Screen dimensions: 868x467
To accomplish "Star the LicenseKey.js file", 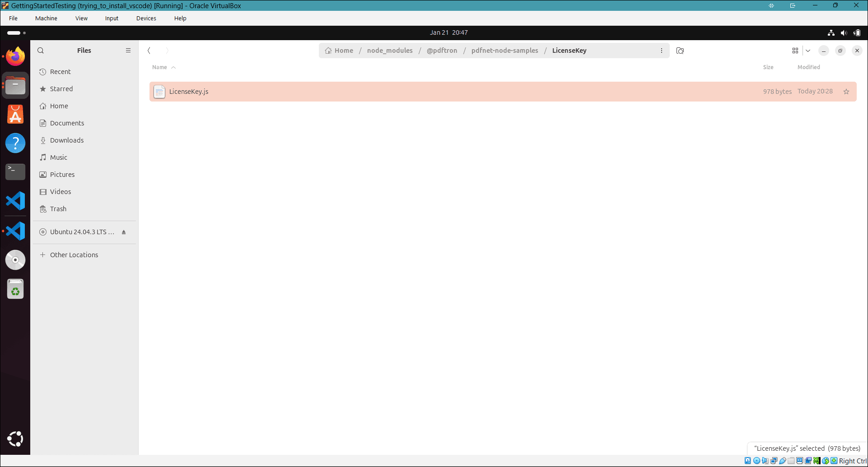I will pyautogui.click(x=846, y=91).
